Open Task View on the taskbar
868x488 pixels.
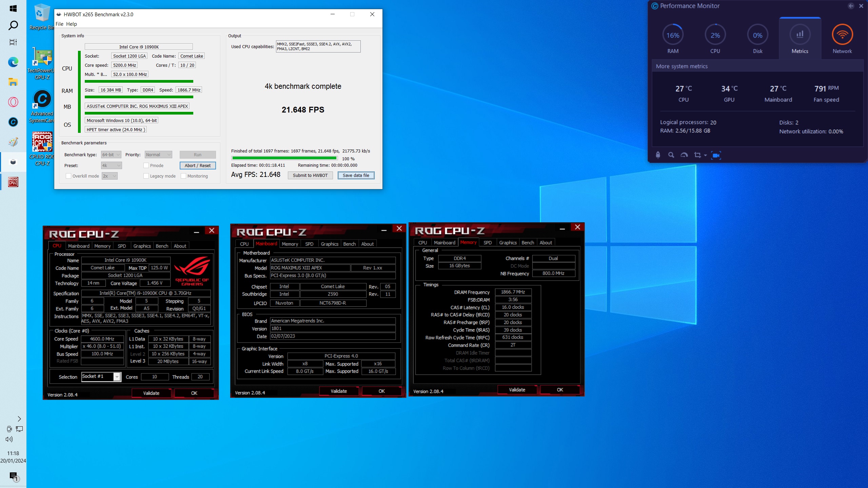13,42
